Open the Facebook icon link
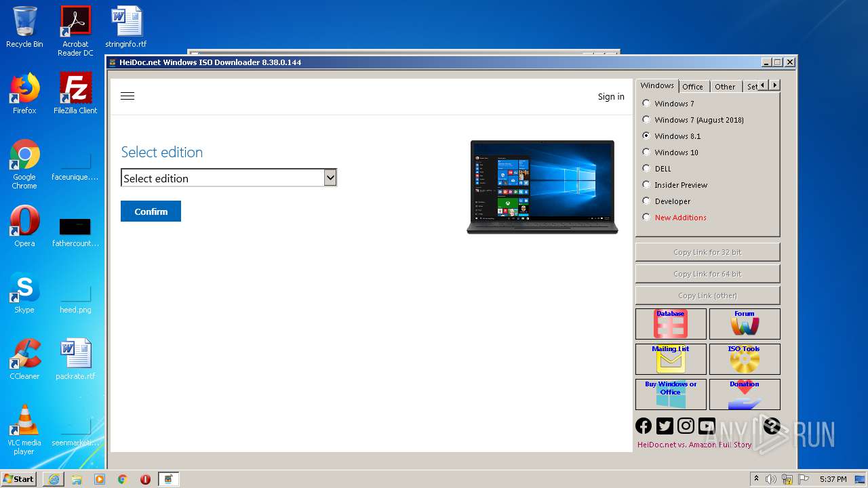868x488 pixels. 644,426
